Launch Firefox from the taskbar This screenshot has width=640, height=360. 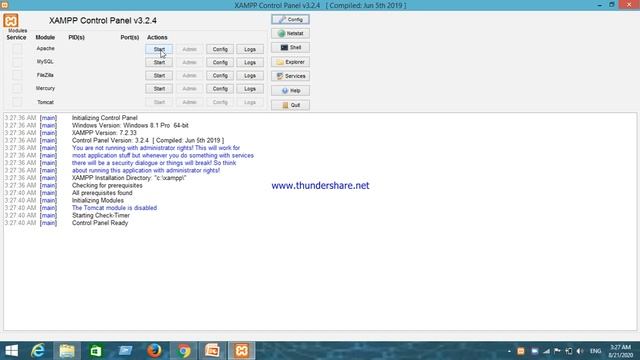[x=154, y=351]
